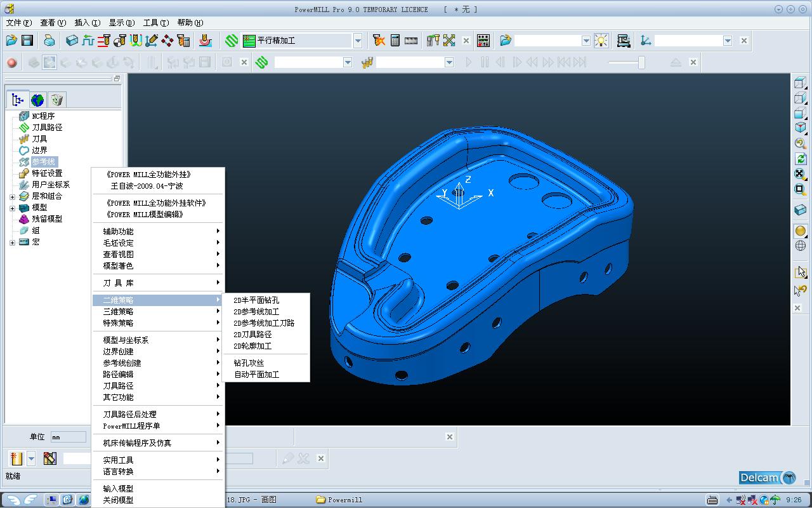Open the workplane selection dropdown
The width and height of the screenshot is (812, 508).
coord(728,41)
